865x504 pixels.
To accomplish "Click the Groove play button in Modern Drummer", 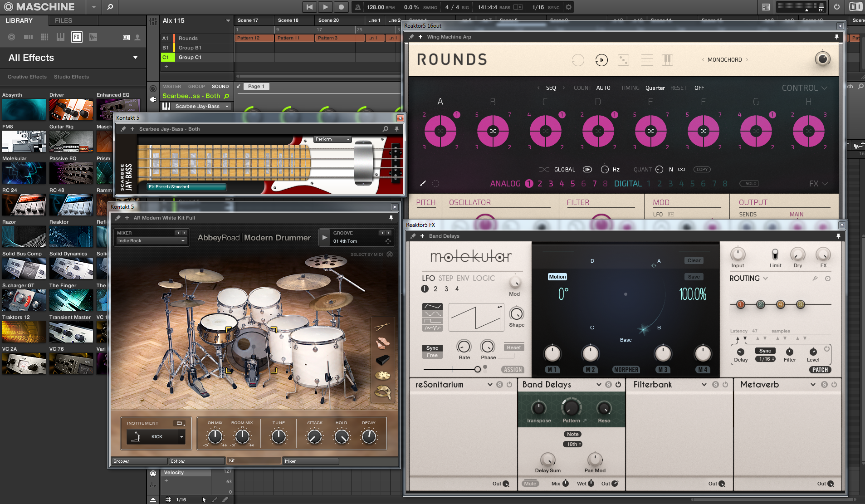I will tap(324, 237).
